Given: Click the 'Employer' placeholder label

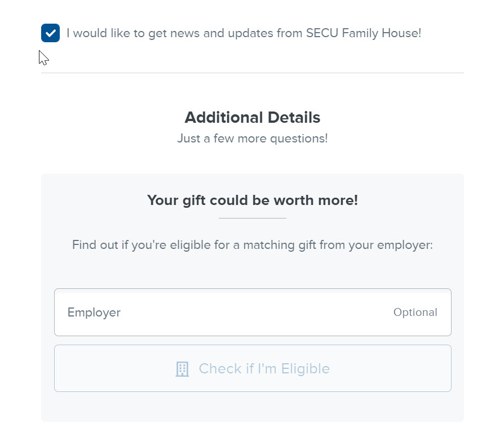Looking at the screenshot, I should pyautogui.click(x=94, y=313).
